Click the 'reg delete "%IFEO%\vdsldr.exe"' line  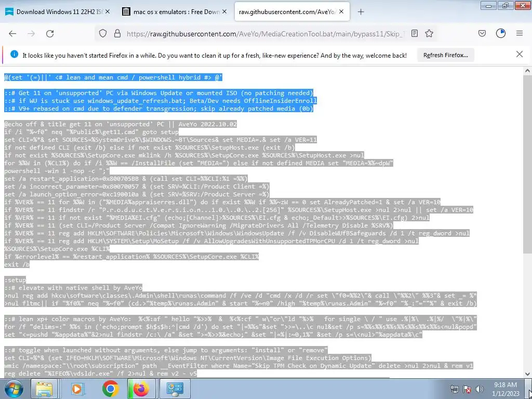point(100,374)
